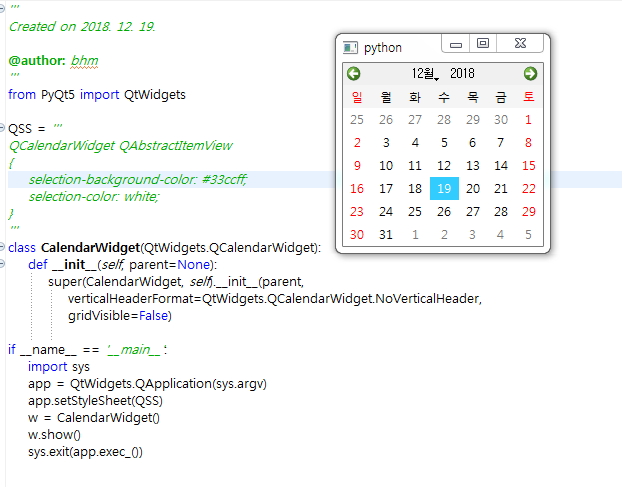Click the 토 (Saturday) column header
Image resolution: width=622 pixels, height=487 pixels.
tap(529, 97)
